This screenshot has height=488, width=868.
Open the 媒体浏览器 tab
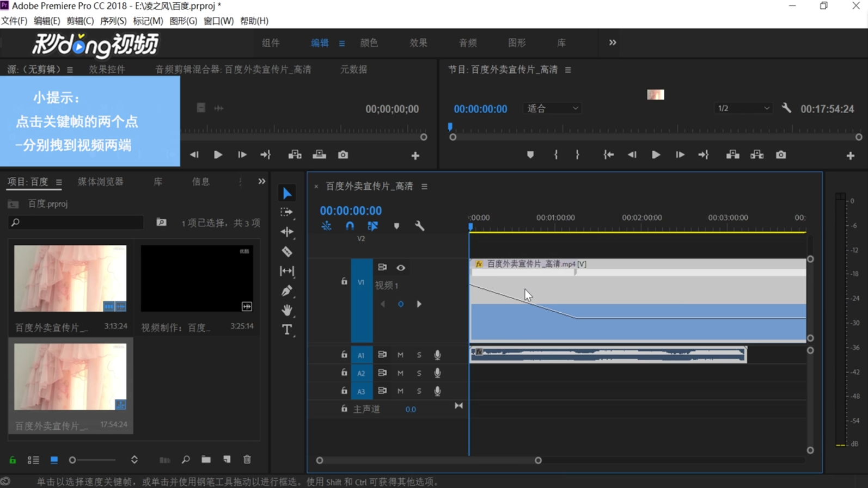pos(101,182)
